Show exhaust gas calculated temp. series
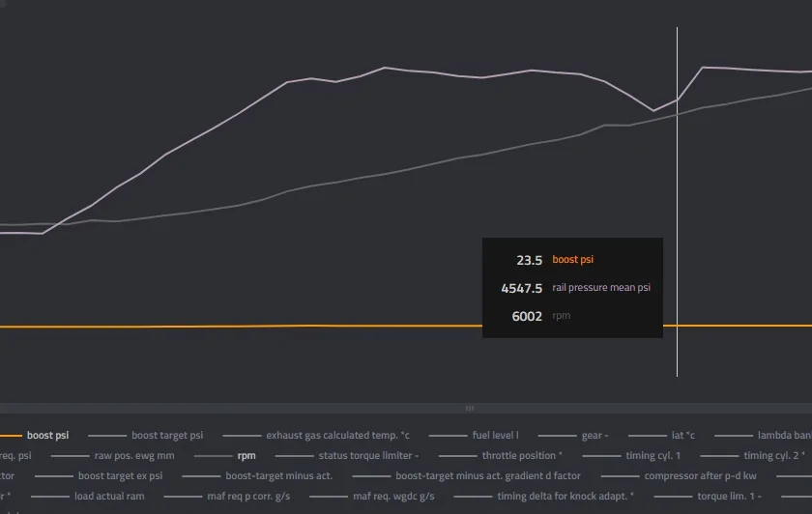 pyautogui.click(x=337, y=436)
